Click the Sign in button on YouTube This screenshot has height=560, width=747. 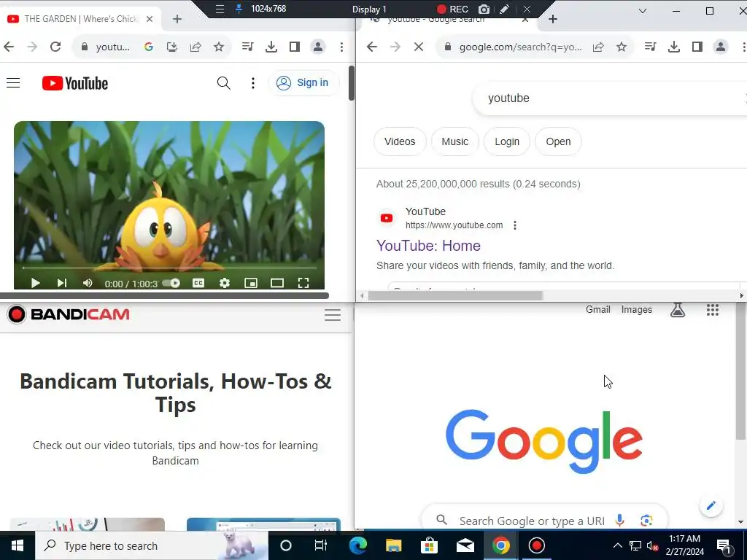[303, 83]
